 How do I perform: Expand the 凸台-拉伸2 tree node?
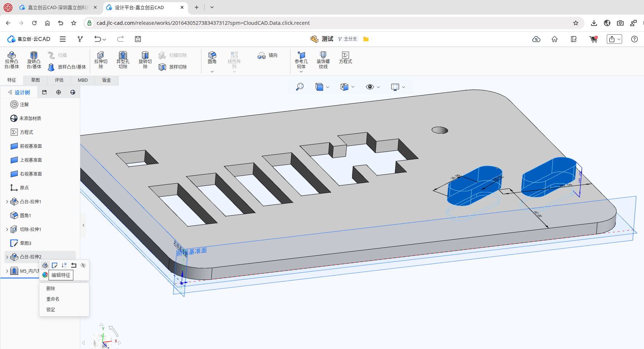pyautogui.click(x=7, y=257)
